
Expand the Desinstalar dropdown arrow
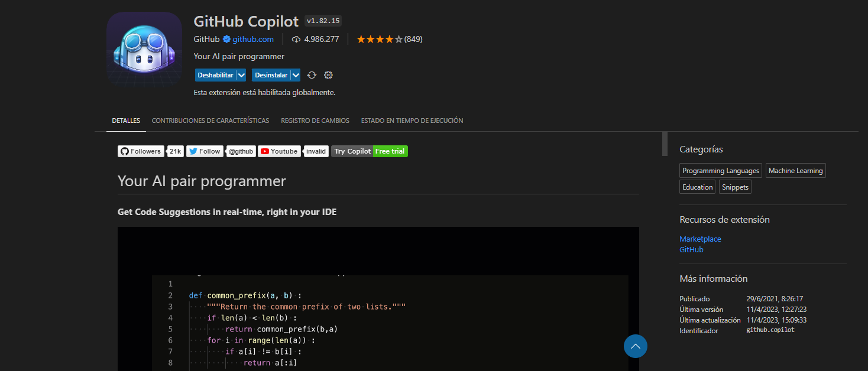[x=296, y=75]
